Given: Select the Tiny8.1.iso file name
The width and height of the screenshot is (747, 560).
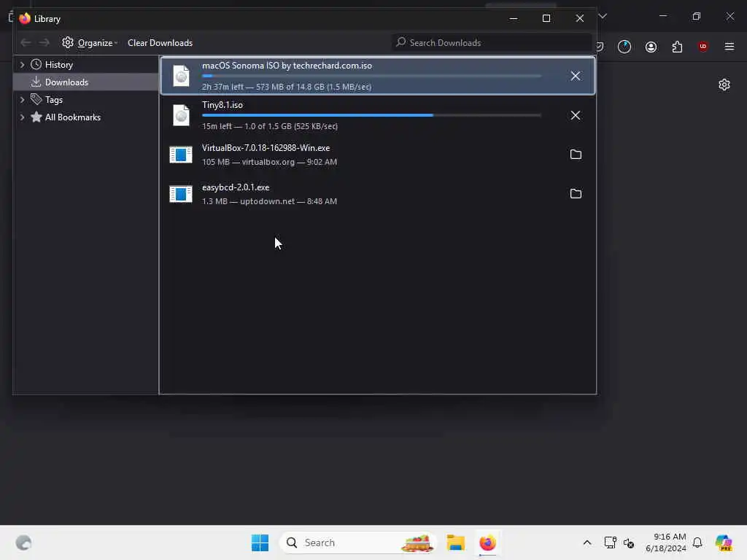Looking at the screenshot, I should tap(222, 105).
